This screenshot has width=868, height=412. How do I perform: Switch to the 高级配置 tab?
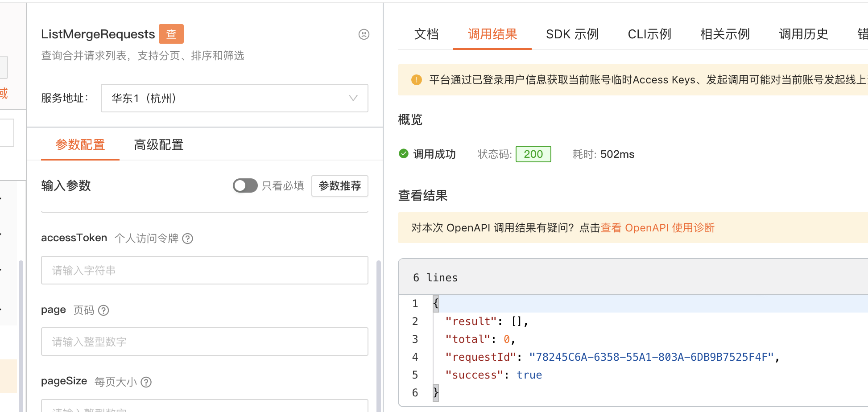(x=159, y=144)
